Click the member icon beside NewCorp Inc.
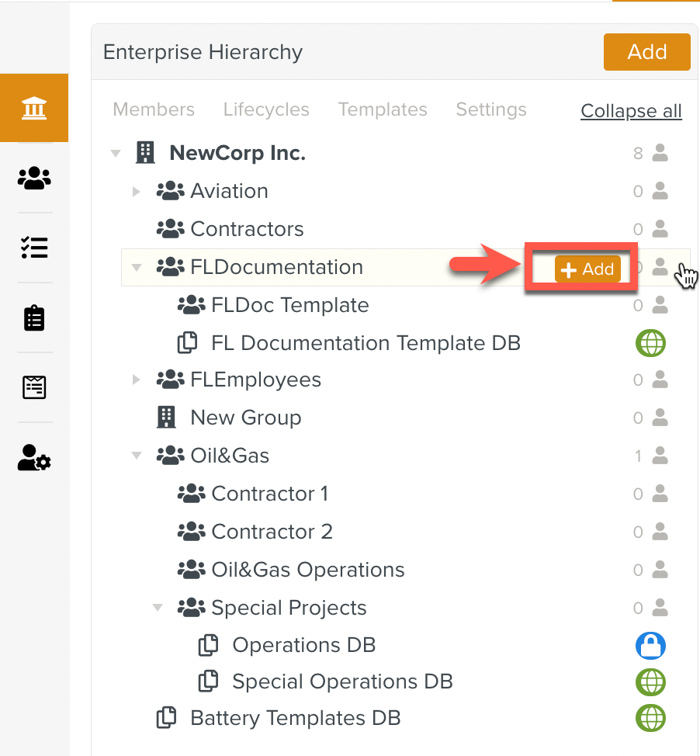 click(x=660, y=154)
